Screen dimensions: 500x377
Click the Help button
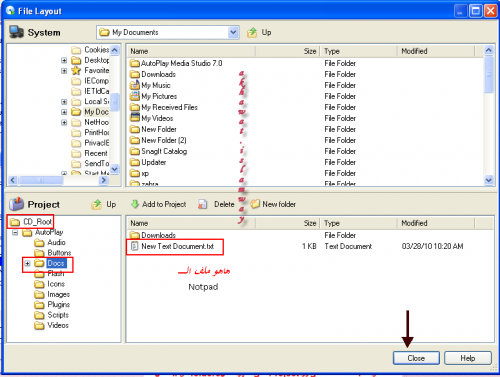coord(468,358)
